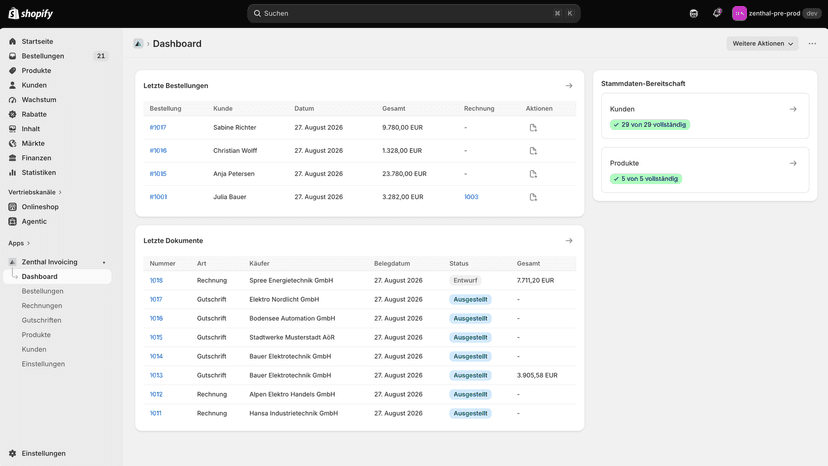Open document 1017 link
Screen dimensions: 828x466
click(156, 300)
